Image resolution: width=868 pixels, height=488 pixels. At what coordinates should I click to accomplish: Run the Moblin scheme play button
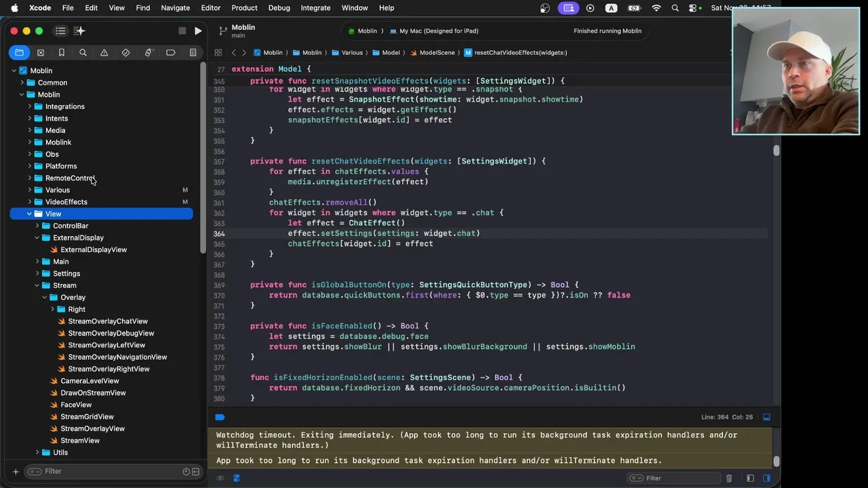point(198,30)
